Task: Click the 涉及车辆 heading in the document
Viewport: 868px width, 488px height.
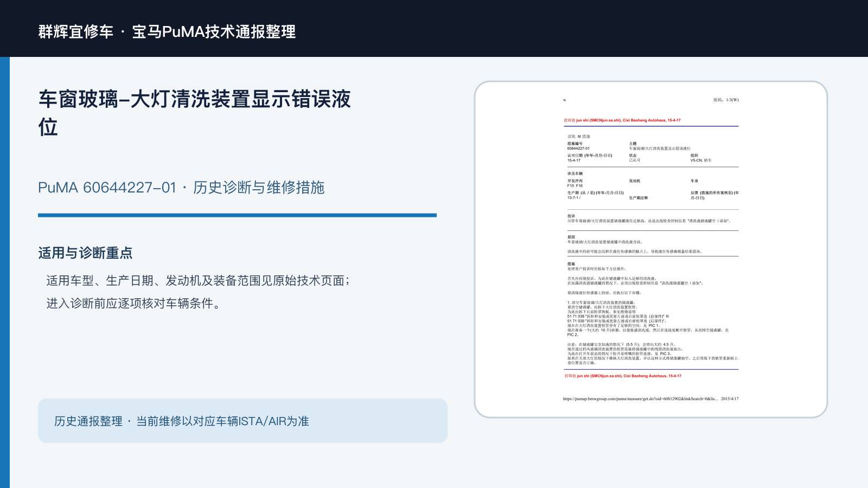Action: tap(575, 174)
